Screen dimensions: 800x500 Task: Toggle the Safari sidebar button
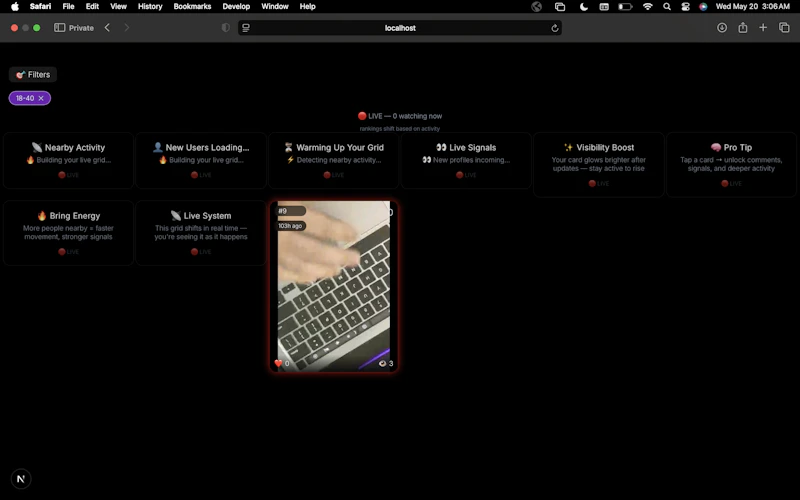point(60,28)
